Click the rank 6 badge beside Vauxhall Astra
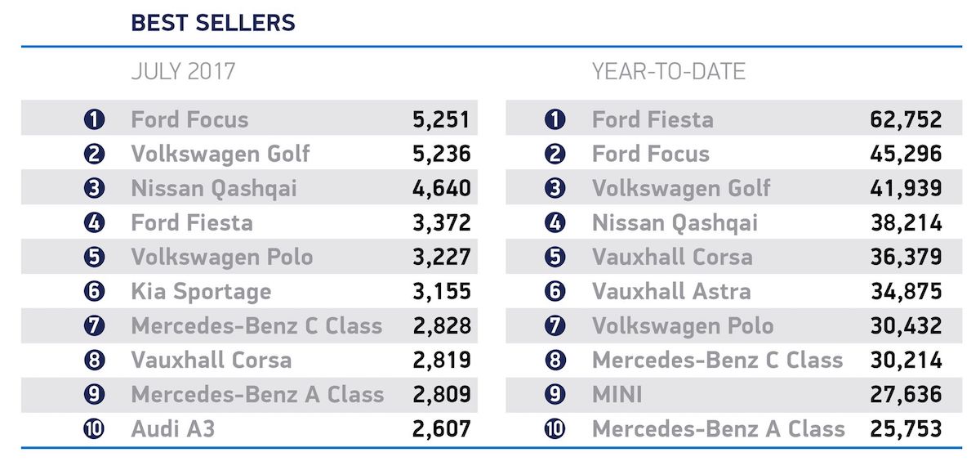The width and height of the screenshot is (980, 466). pos(555,291)
